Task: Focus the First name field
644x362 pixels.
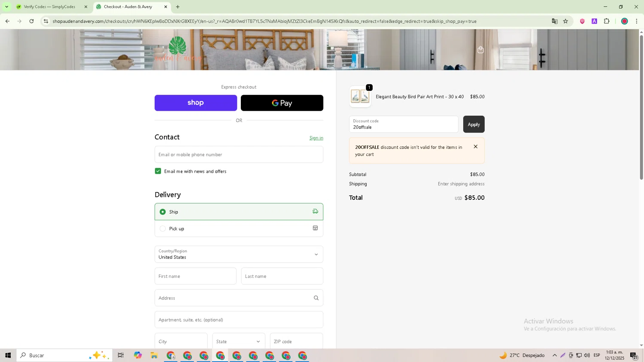Action: (195, 276)
